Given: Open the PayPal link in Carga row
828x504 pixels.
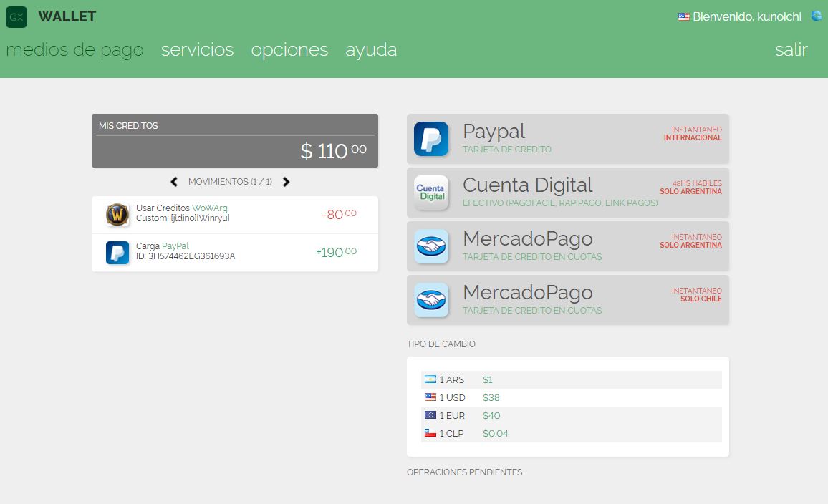Looking at the screenshot, I should click(x=175, y=246).
